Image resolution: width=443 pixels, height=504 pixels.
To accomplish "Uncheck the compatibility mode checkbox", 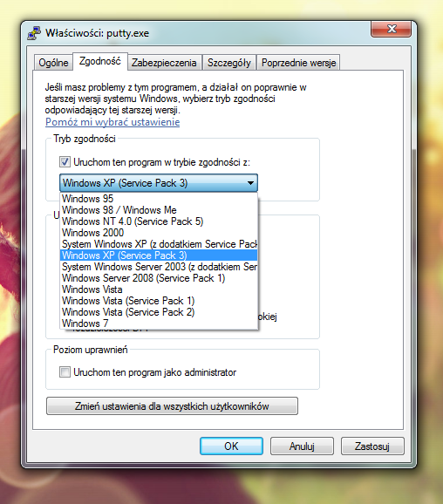I will pyautogui.click(x=65, y=161).
